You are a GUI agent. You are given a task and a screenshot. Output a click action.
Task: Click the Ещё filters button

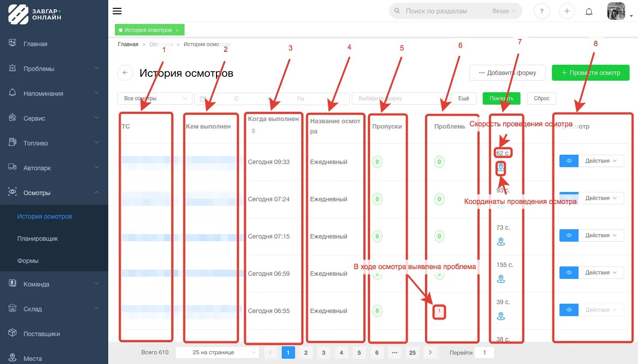click(464, 98)
